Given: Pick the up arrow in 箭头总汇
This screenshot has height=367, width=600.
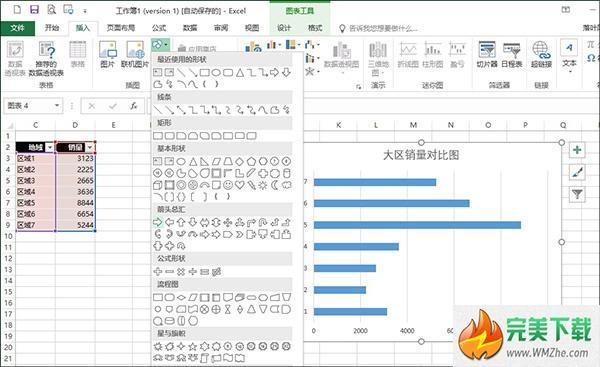Looking at the screenshot, I should tap(181, 222).
